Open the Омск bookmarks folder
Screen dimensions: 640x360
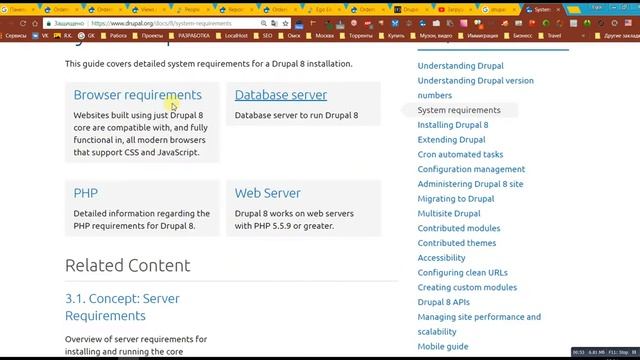click(x=289, y=36)
